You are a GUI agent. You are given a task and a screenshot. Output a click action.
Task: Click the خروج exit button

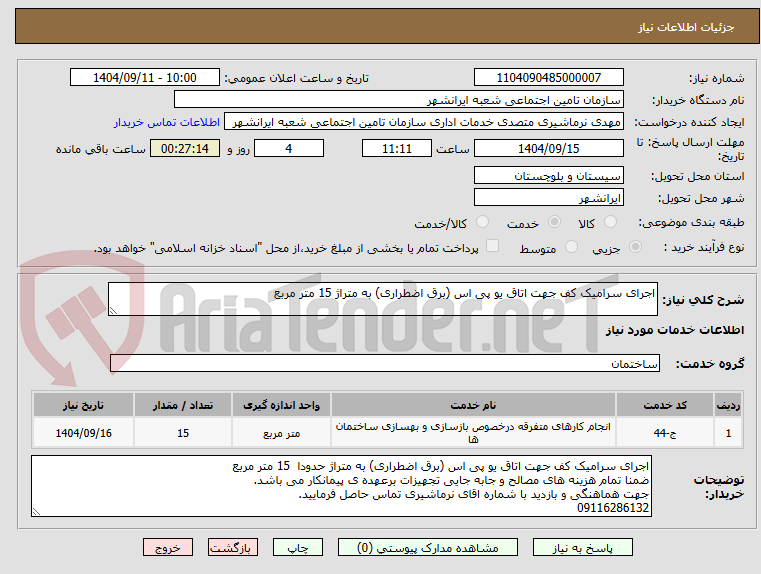(167, 547)
